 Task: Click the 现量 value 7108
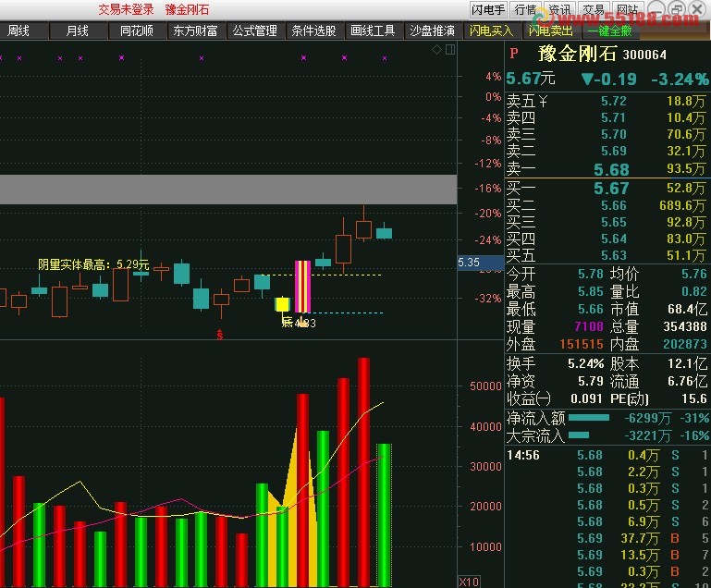pyautogui.click(x=589, y=326)
